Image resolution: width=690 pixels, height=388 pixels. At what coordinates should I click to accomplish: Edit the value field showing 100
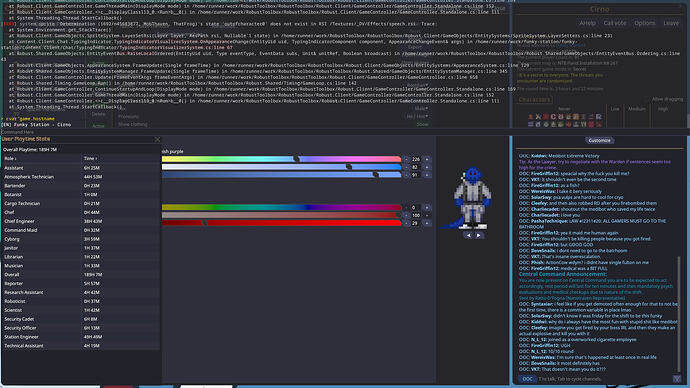pos(416,216)
